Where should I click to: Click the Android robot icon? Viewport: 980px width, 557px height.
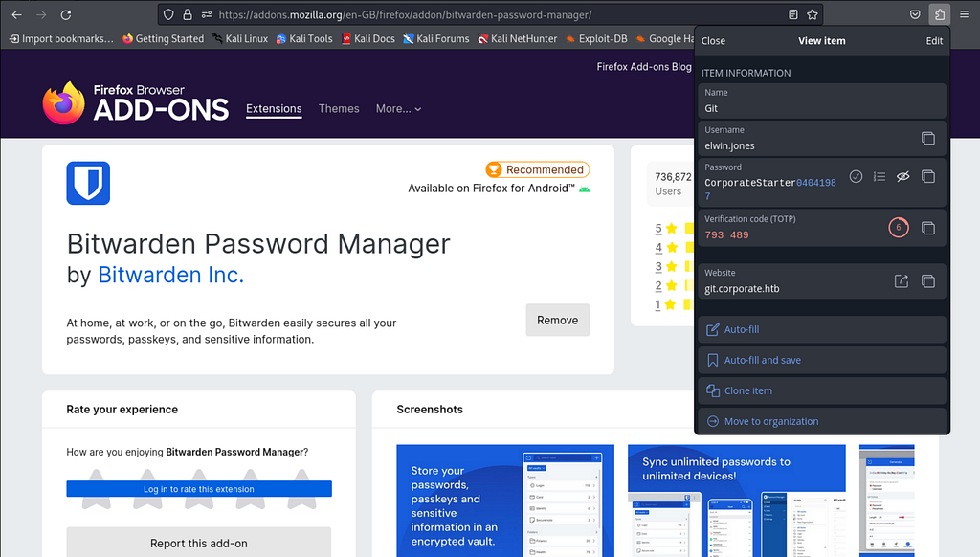pos(585,189)
